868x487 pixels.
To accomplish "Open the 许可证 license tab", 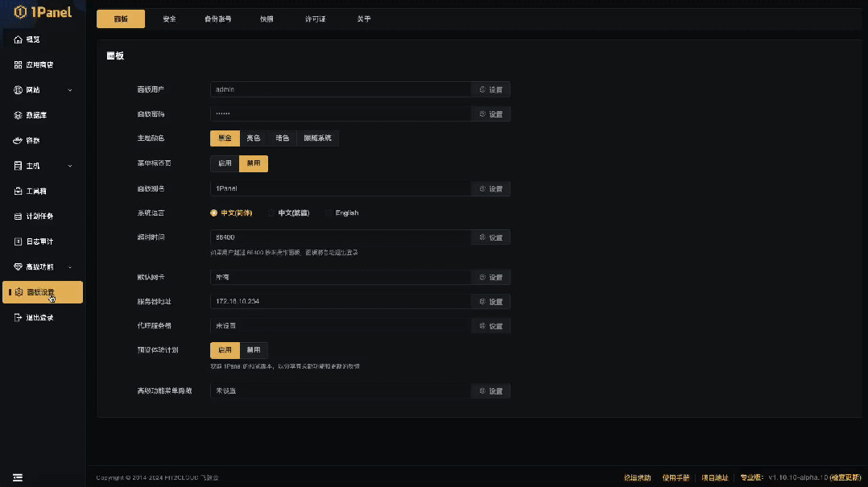I will tap(316, 19).
